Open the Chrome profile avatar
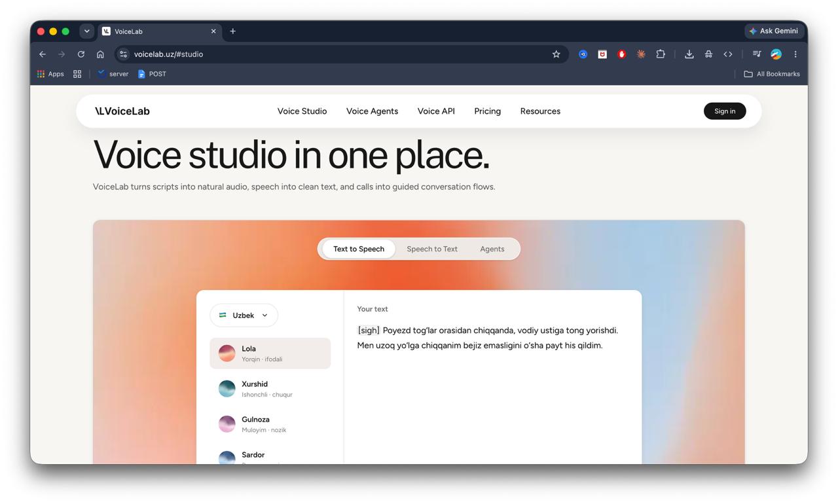838x504 pixels. pyautogui.click(x=776, y=54)
